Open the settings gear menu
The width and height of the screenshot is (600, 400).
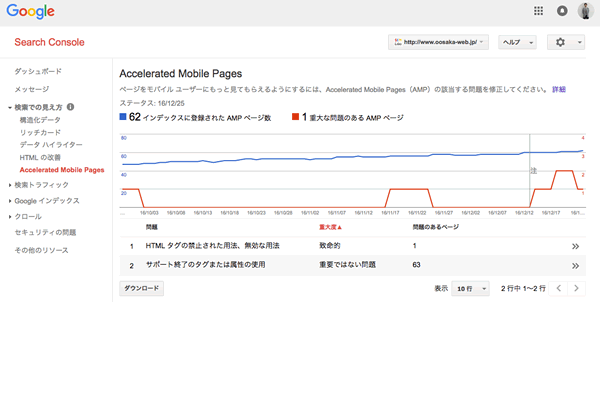(x=566, y=42)
